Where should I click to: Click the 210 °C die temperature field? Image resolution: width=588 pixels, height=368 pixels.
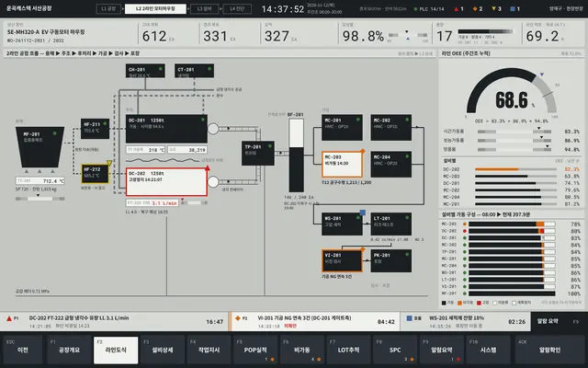pos(145,150)
